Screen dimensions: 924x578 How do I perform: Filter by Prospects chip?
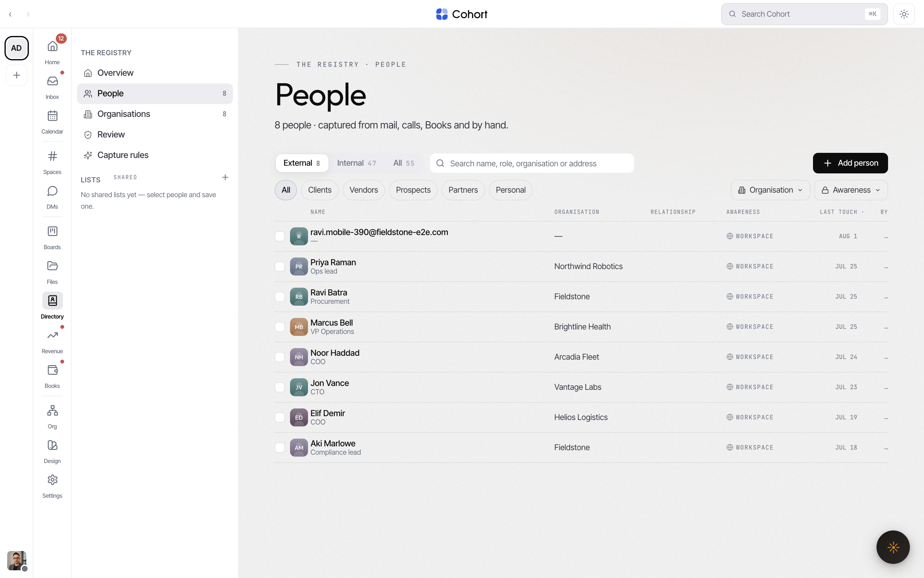tap(413, 190)
